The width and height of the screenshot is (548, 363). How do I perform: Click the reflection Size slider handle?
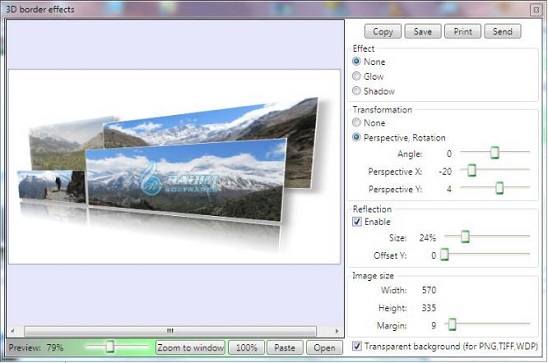tap(465, 237)
